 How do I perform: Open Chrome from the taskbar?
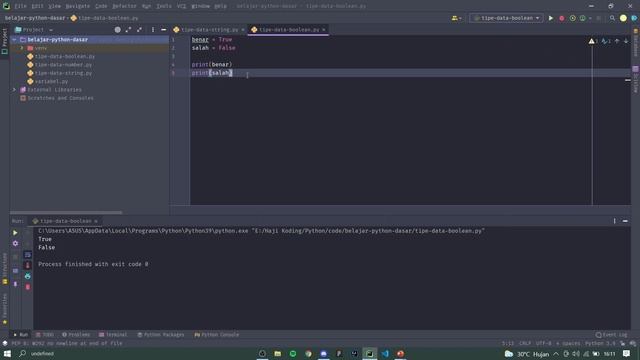[x=308, y=353]
